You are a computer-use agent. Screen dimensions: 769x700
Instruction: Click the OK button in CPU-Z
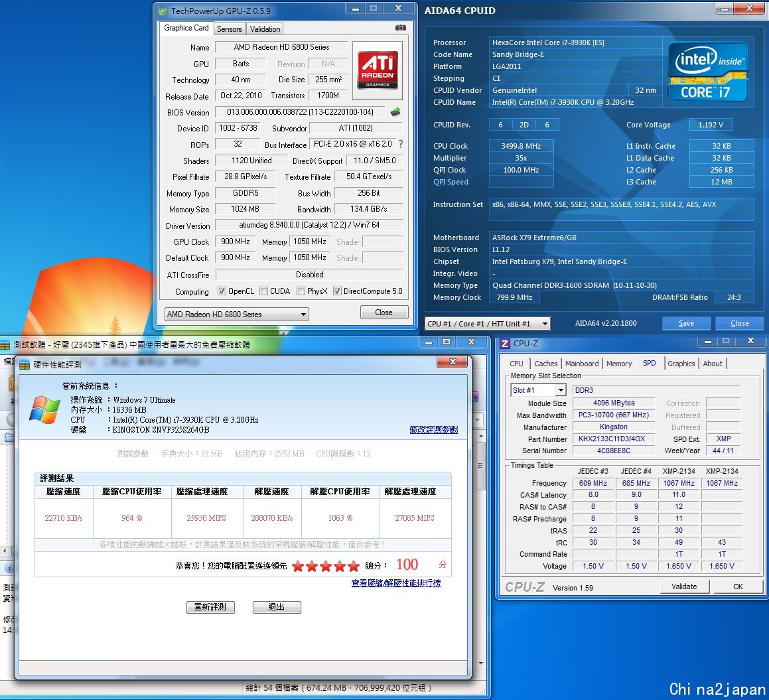[x=738, y=586]
